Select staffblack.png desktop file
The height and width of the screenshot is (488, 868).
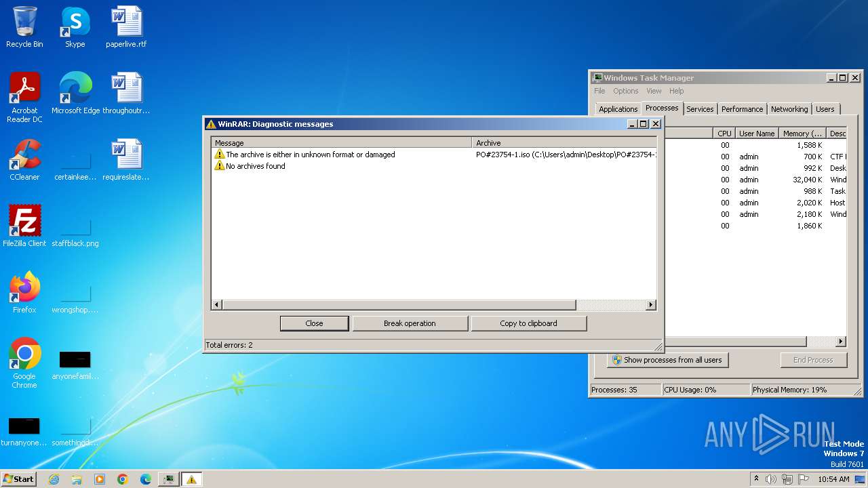pyautogui.click(x=75, y=232)
